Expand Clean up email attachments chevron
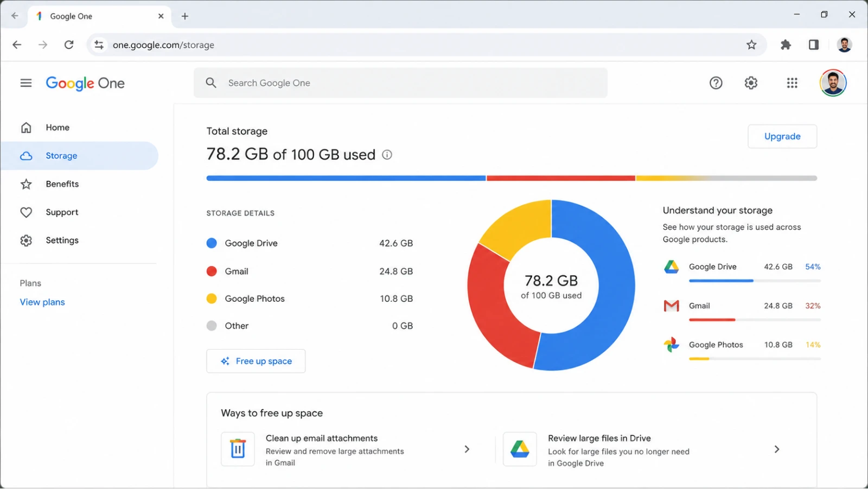The width and height of the screenshot is (868, 489). (467, 449)
